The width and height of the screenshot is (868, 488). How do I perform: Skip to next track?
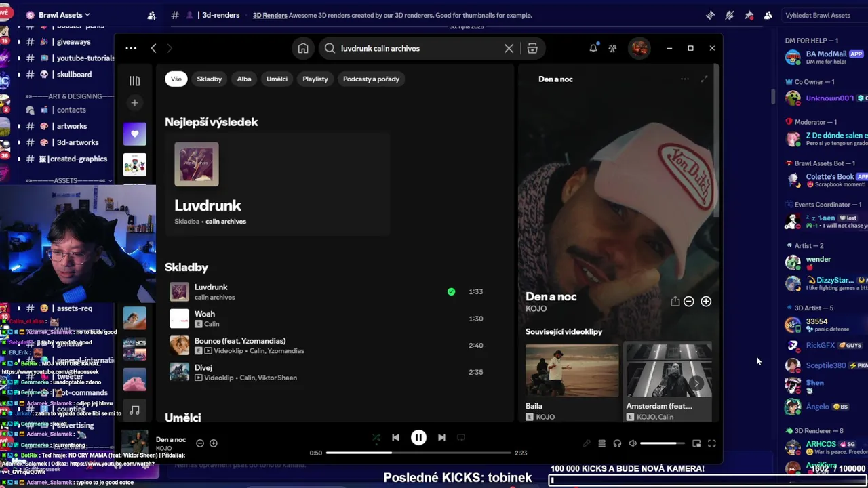click(x=441, y=438)
